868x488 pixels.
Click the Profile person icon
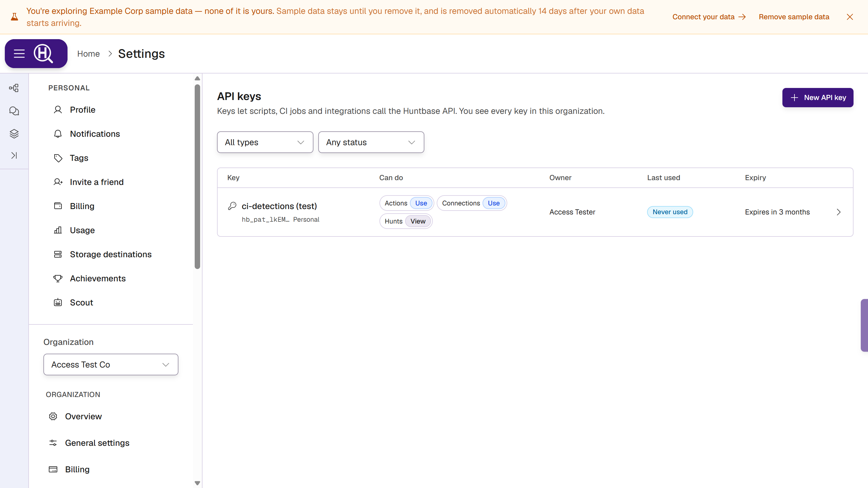pos(58,110)
